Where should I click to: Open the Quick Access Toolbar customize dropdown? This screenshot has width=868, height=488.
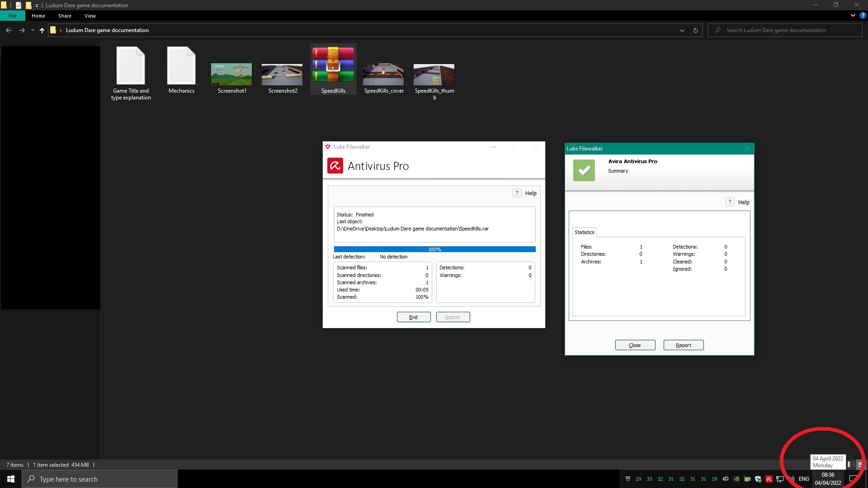tap(37, 5)
